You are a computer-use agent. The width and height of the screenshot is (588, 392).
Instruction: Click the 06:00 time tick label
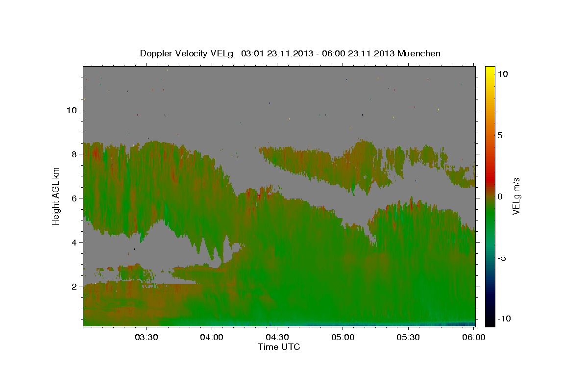[474, 338]
